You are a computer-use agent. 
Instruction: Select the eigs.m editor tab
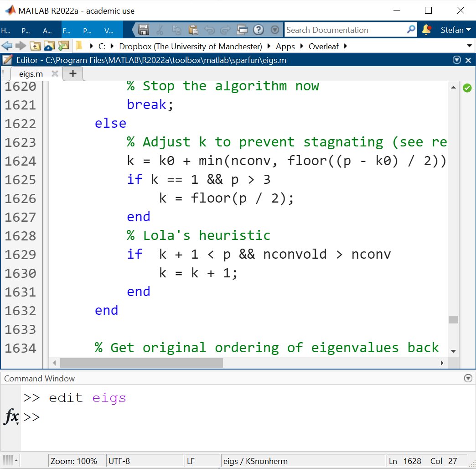click(x=30, y=73)
